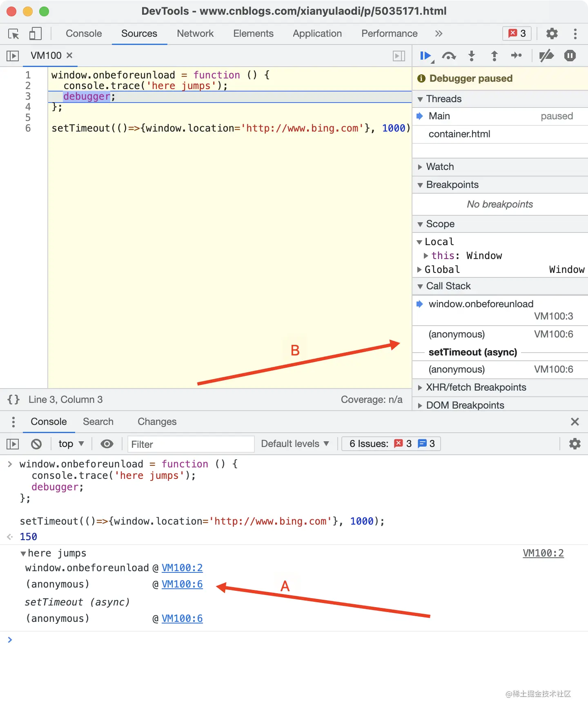Close the bottom drawer
This screenshot has height=715, width=588.
pyautogui.click(x=575, y=422)
